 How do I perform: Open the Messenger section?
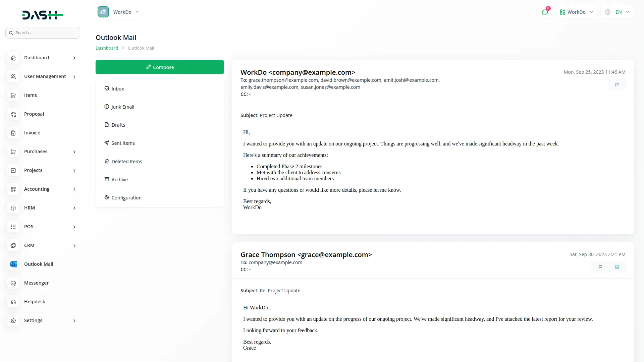[36, 283]
